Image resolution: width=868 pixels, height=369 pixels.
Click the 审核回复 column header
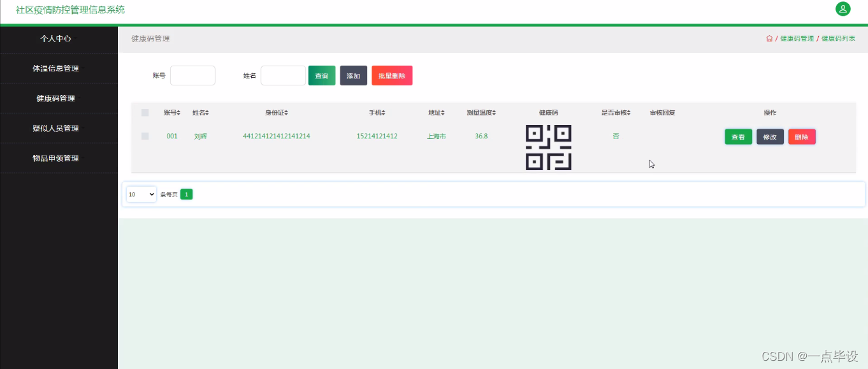coord(662,113)
